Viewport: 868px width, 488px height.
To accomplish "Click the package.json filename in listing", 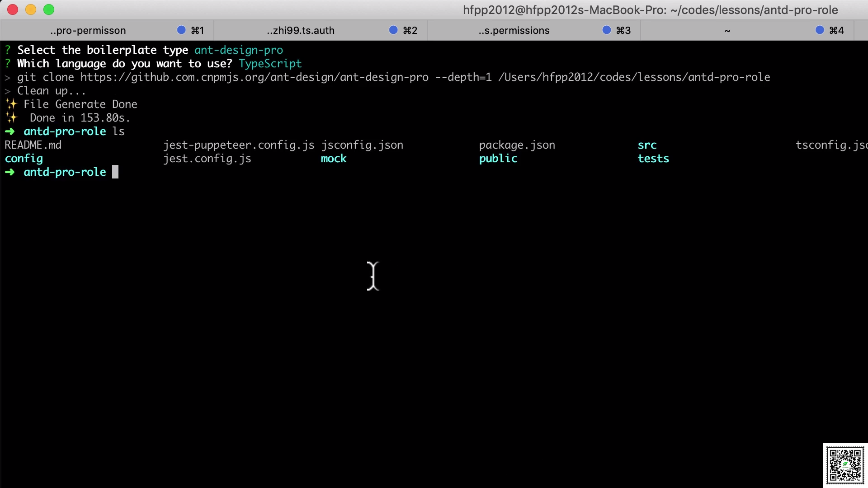I will (517, 145).
